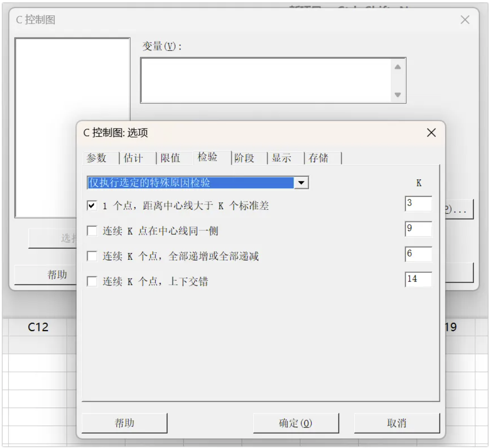Check 连续 K 个点 上下交错 test

(x=92, y=282)
